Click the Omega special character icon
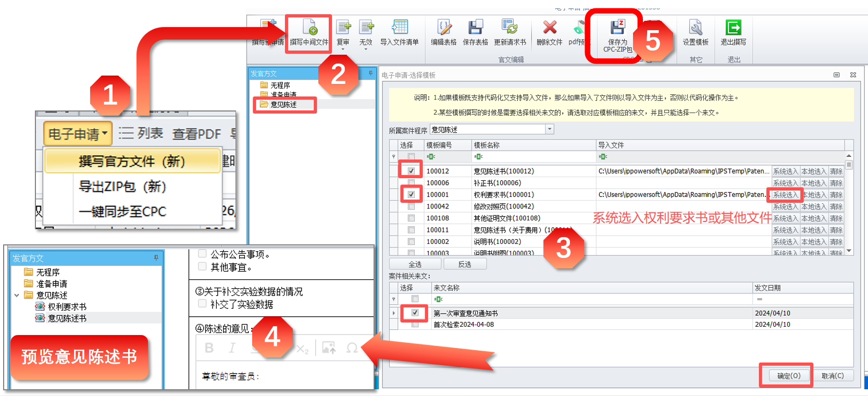This screenshot has width=868, height=396. coord(352,348)
